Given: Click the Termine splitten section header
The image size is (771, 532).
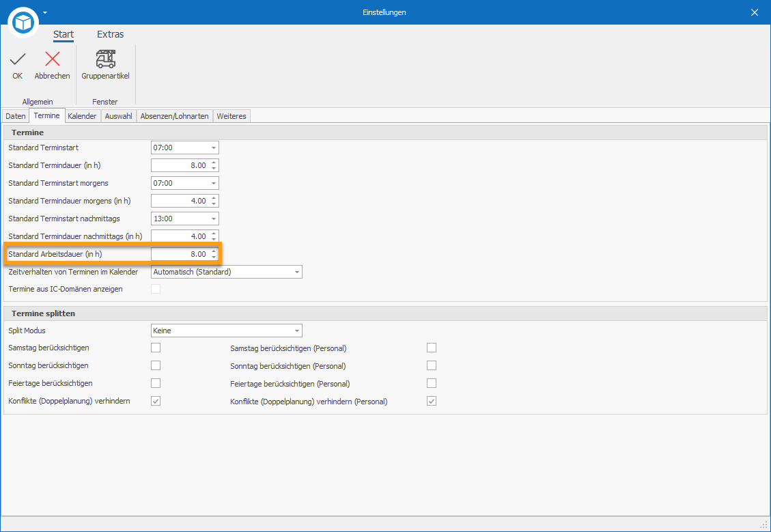Looking at the screenshot, I should point(385,313).
